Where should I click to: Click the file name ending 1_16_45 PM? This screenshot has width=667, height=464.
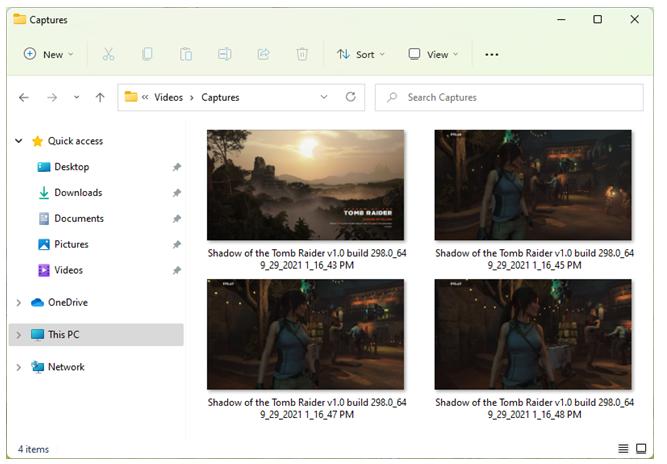pos(534,259)
